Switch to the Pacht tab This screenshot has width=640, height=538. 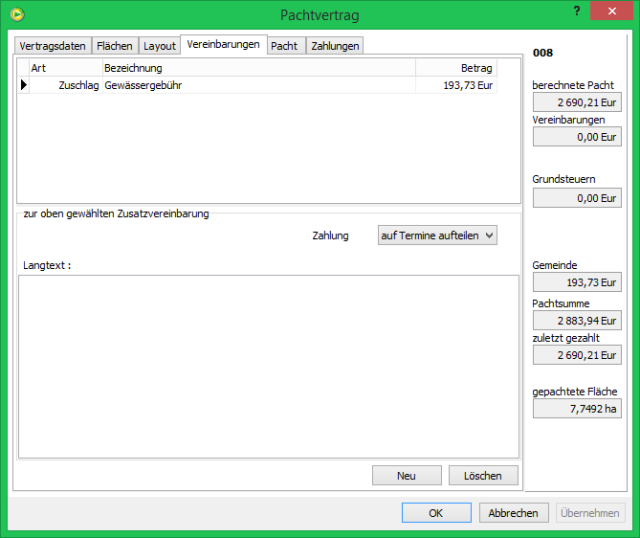[x=284, y=46]
